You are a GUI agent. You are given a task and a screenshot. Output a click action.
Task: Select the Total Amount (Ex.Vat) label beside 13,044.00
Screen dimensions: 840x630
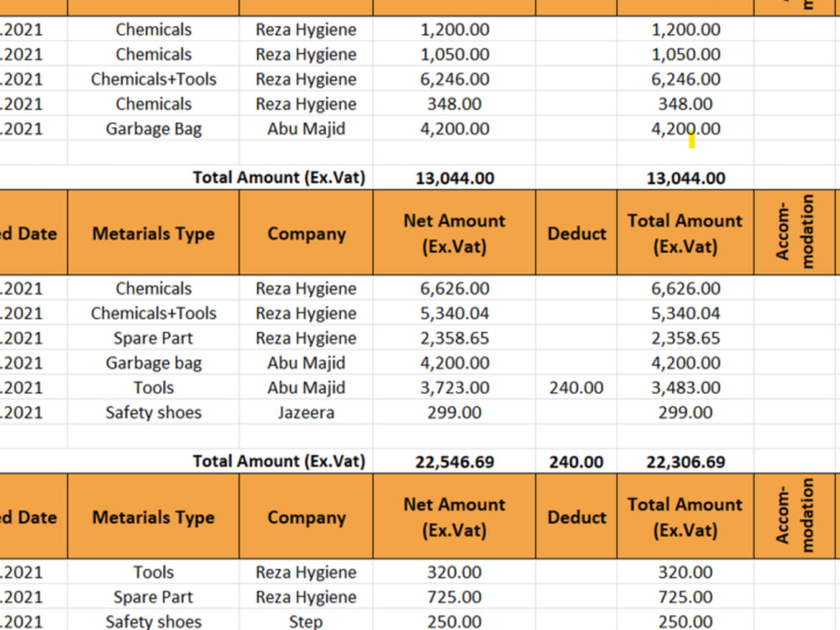(279, 177)
